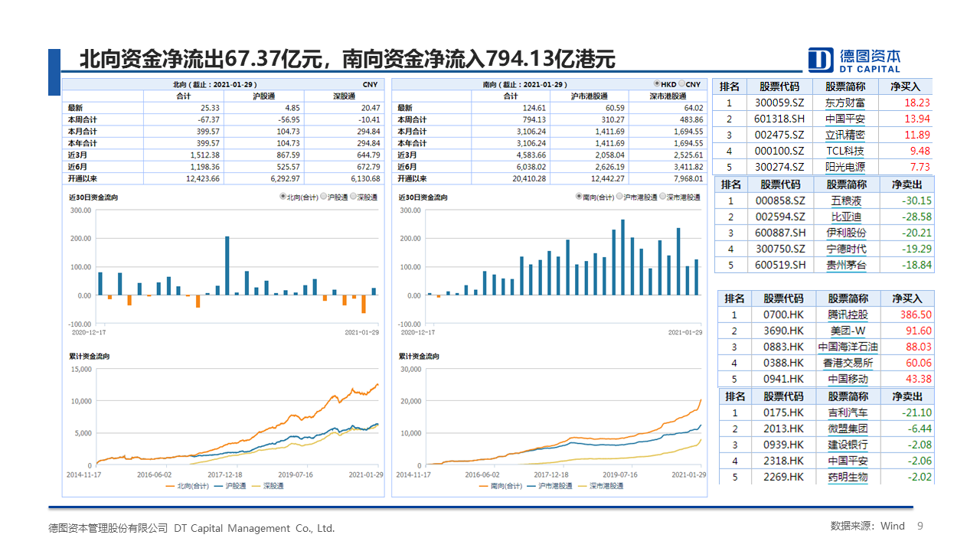Screen dimensions: 980x551
Task: Click yellow 深股通 legend entry in cumulative chart
Action: [268, 486]
